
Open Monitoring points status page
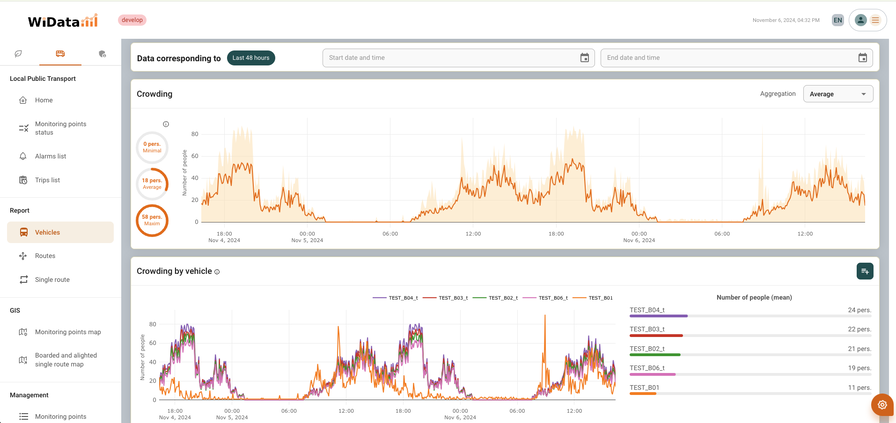pyautogui.click(x=60, y=128)
